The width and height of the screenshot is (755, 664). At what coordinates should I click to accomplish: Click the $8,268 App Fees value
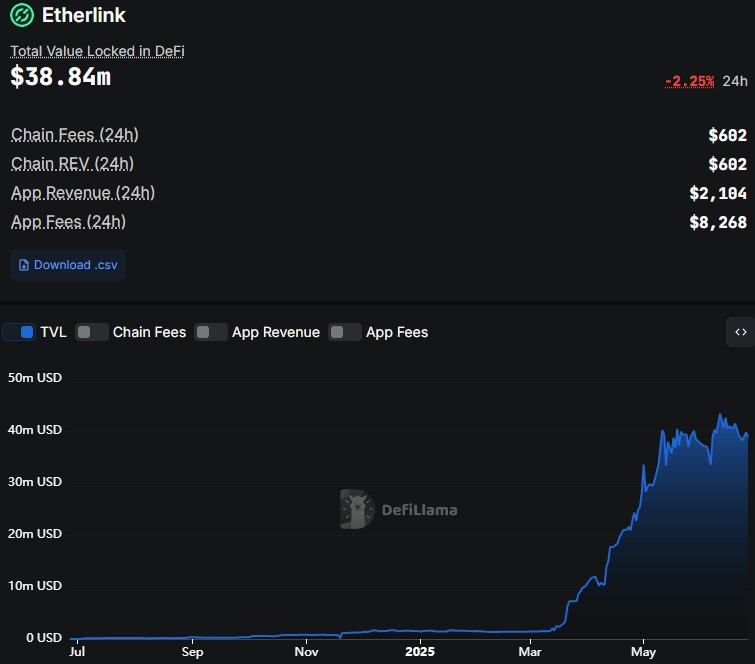click(718, 222)
